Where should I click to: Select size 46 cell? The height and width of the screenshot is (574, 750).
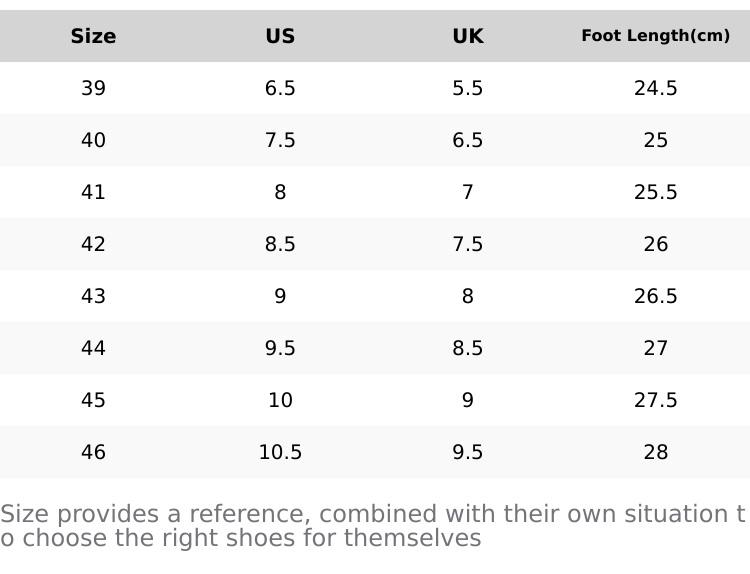(93, 452)
